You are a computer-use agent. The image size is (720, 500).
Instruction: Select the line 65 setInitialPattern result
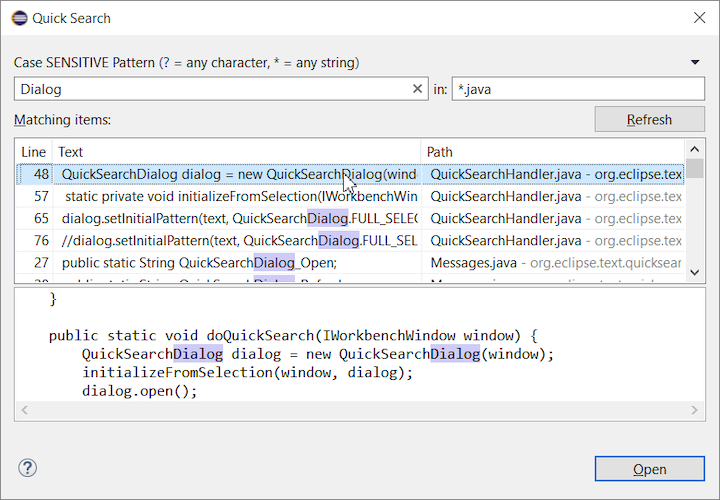pyautogui.click(x=238, y=218)
